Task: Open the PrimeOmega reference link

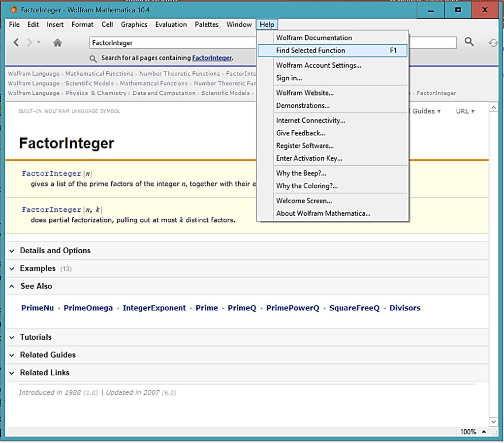Action: coord(88,308)
